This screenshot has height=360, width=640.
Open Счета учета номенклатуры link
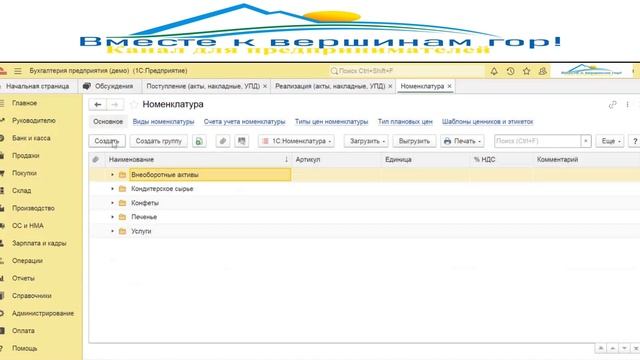(x=244, y=122)
